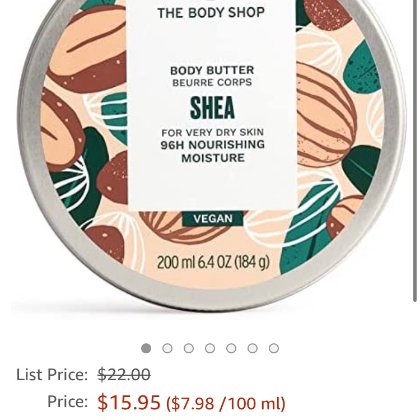Show the fifth product image via dot
The width and height of the screenshot is (420, 420).
click(231, 348)
